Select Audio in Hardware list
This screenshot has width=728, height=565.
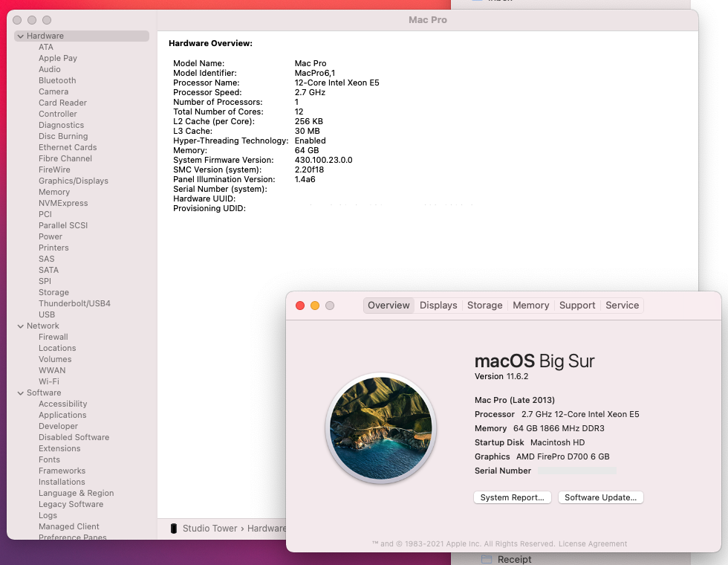50,69
